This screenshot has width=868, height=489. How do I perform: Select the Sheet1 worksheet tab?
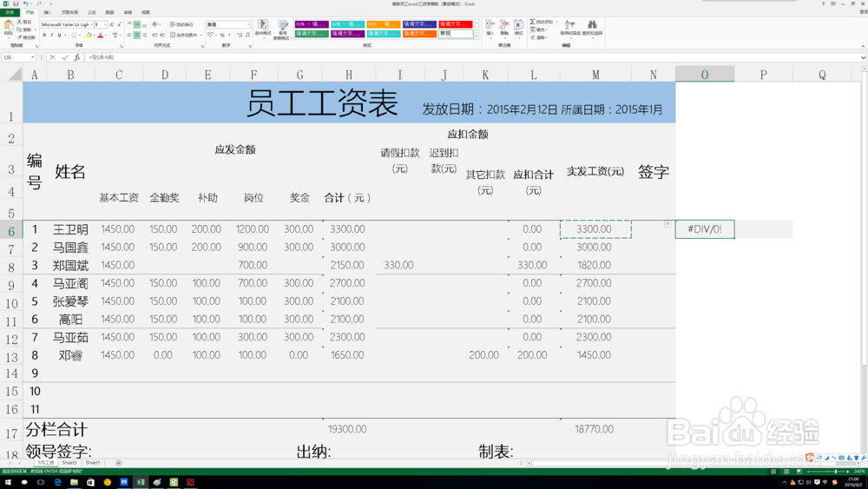pos(93,463)
